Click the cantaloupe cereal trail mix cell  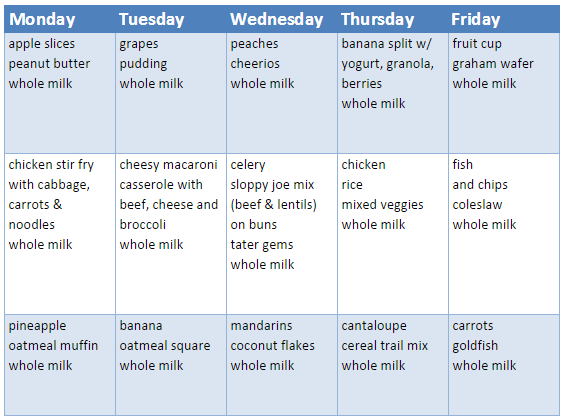[393, 365]
